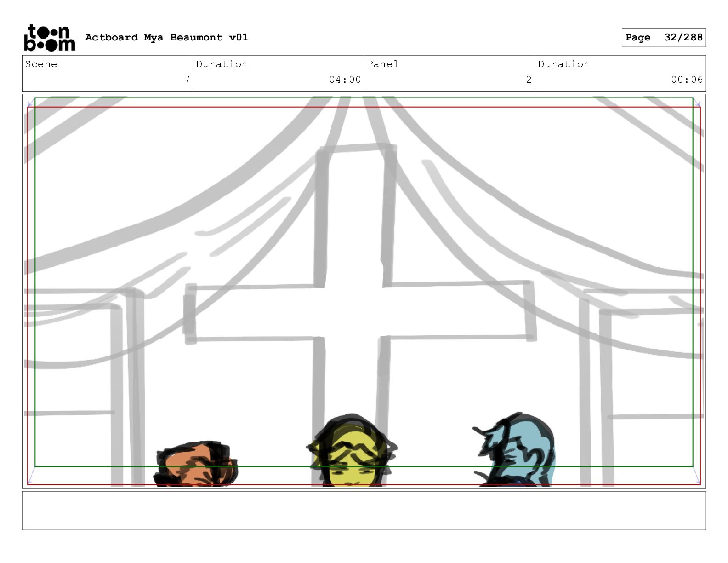728x563 pixels.
Task: Click the orange-faced character head
Action: coord(197,464)
